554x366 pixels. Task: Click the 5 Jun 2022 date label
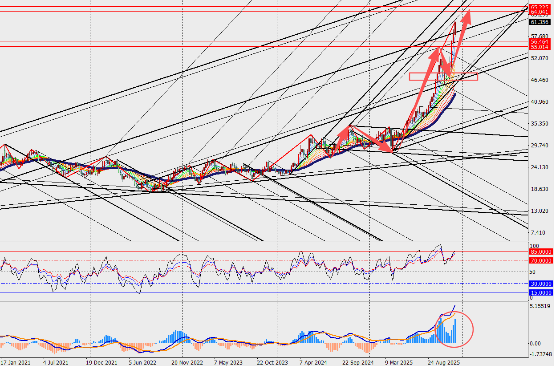click(x=142, y=363)
